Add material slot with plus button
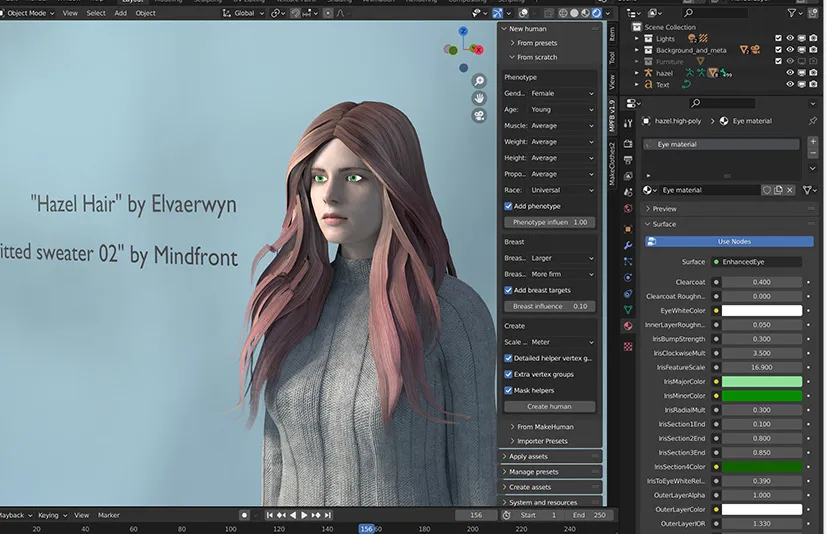Screen dimensions: 827x534 (x=813, y=142)
